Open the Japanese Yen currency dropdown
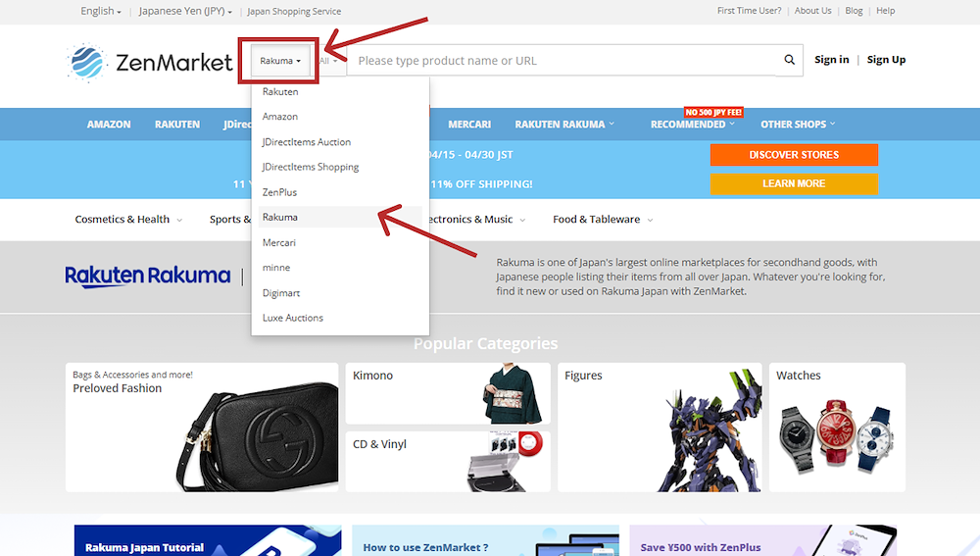Image resolution: width=980 pixels, height=556 pixels. click(x=185, y=11)
